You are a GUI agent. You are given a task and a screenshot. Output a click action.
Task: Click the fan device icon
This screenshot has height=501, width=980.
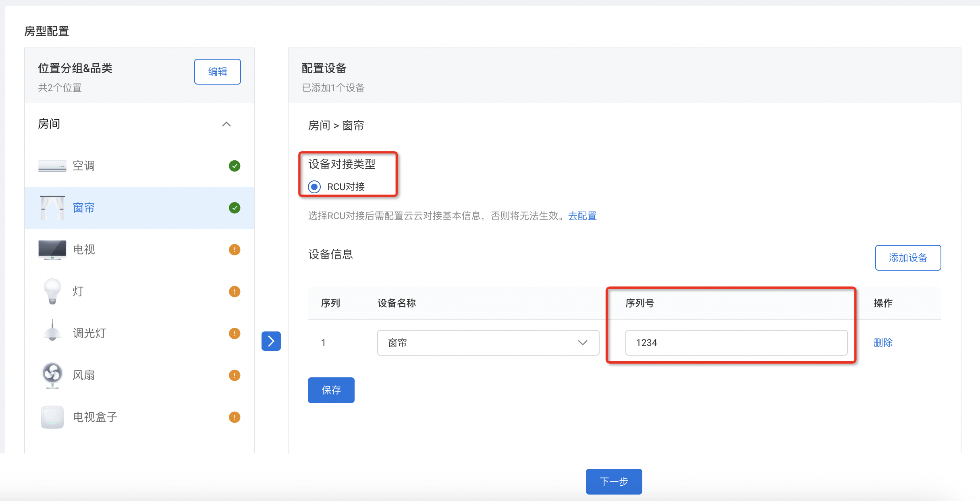click(x=52, y=375)
